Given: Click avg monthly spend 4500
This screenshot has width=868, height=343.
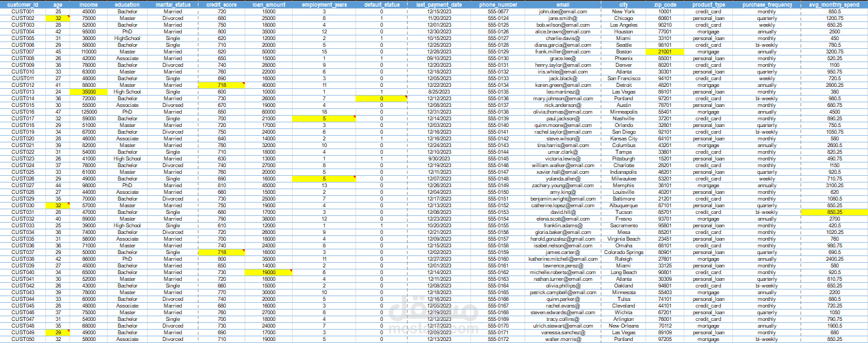Looking at the screenshot, I should pyautogui.click(x=833, y=112).
